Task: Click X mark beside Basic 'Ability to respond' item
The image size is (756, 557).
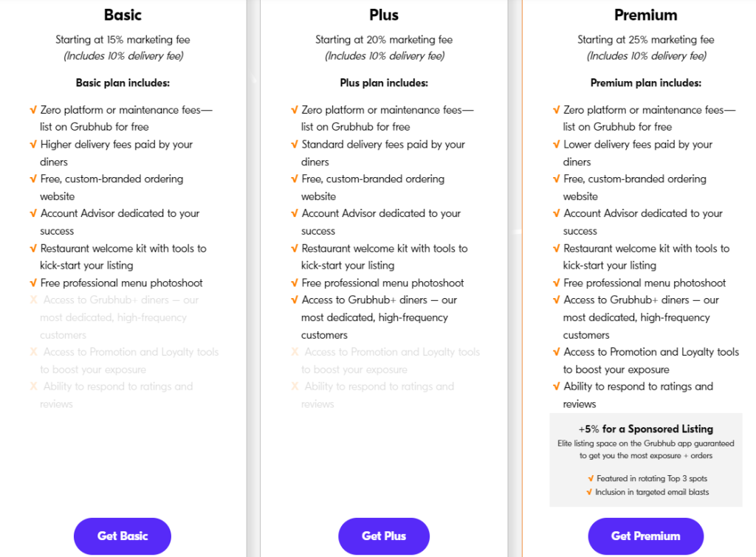Action: point(33,387)
